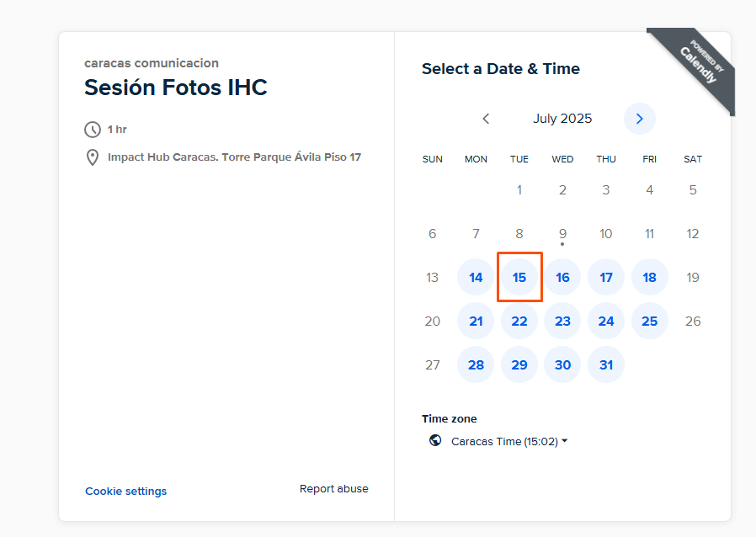Screen dimensions: 756x537
Task: Select July 22 date
Action: coord(519,321)
